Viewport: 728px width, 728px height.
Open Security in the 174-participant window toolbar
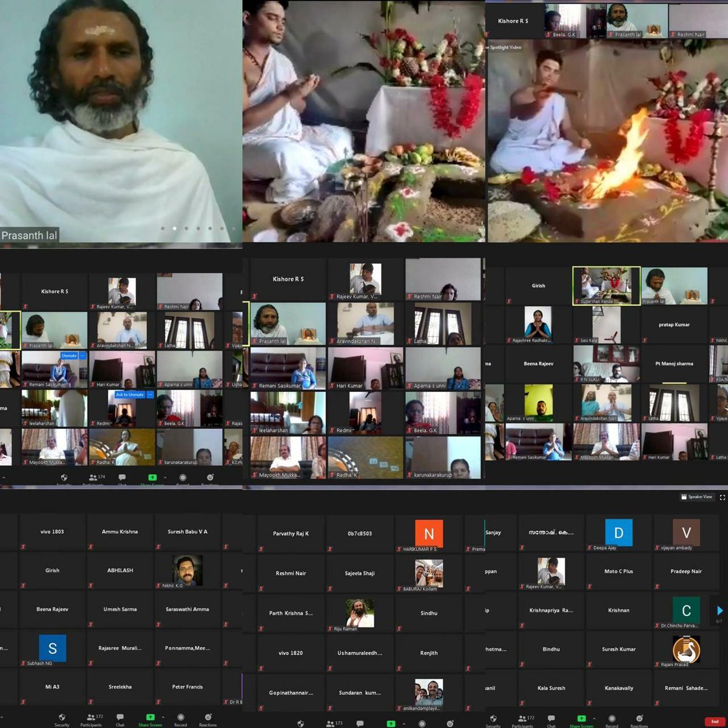64,479
